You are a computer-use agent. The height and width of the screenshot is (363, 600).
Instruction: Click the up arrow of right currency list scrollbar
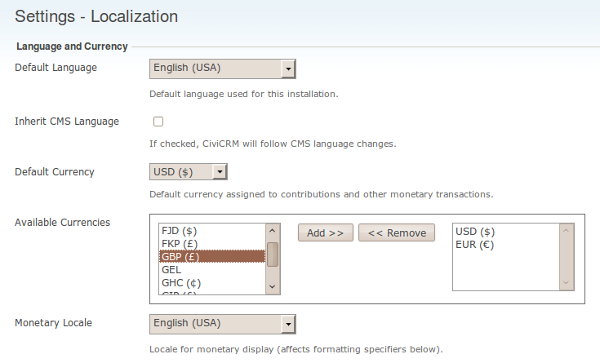point(566,231)
